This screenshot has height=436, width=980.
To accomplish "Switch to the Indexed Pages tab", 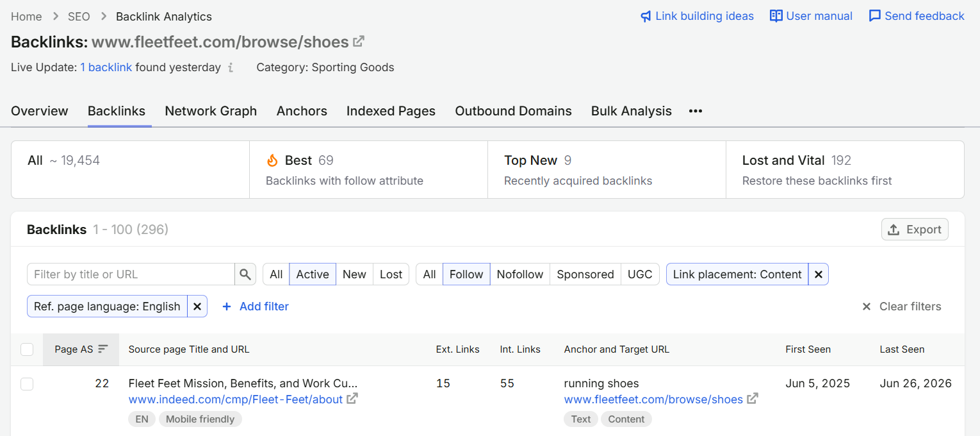I will coord(391,111).
